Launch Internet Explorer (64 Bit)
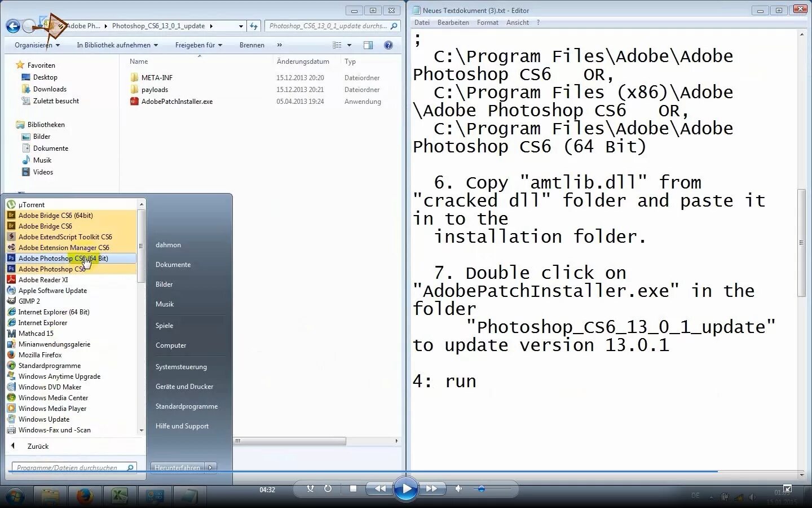The image size is (812, 508). [71, 312]
